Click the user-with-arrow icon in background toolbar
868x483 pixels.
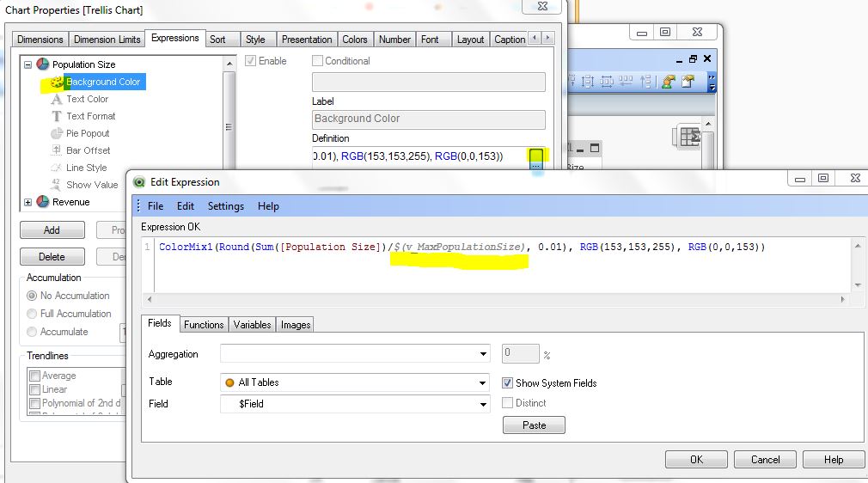coord(669,82)
